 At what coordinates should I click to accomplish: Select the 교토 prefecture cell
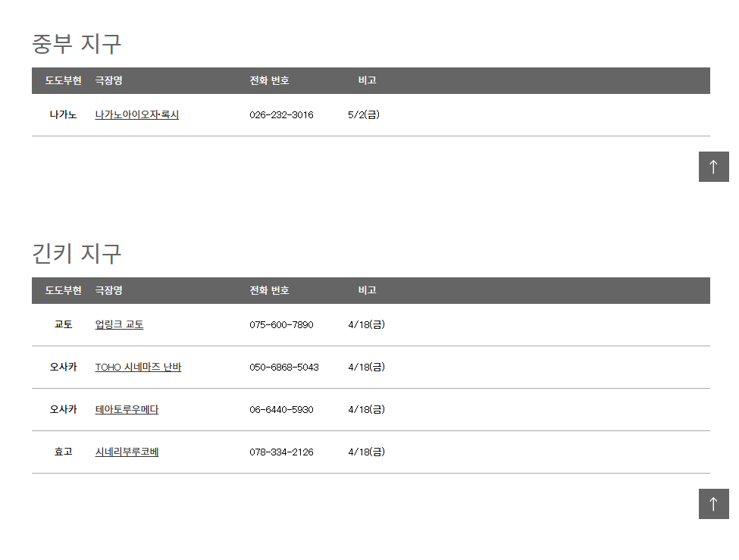63,324
